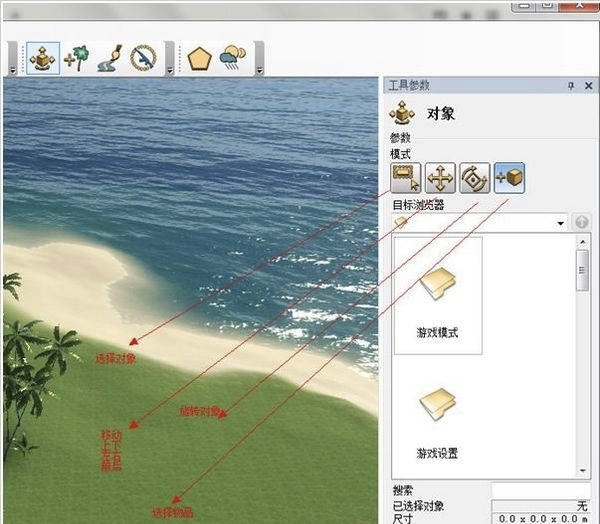Image resolution: width=600 pixels, height=524 pixels.
Task: Open the 游戏设置 folder
Action: click(438, 423)
